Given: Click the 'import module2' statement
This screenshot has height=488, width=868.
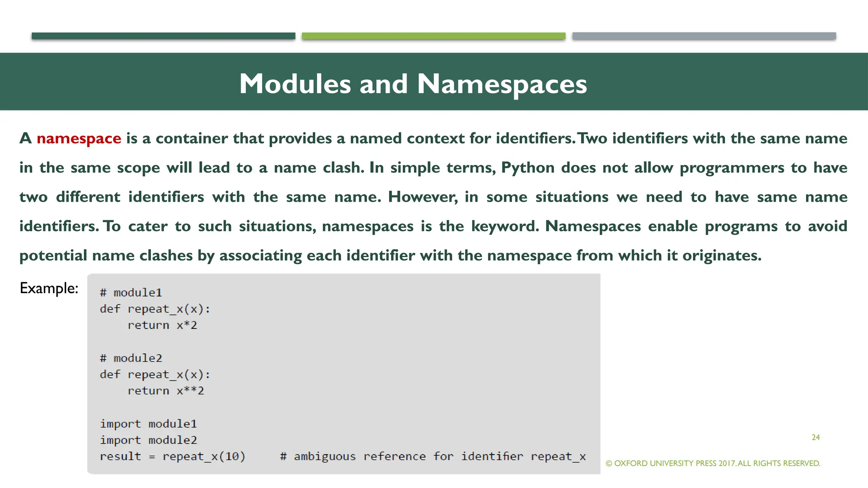Looking at the screenshot, I should pos(148,440).
